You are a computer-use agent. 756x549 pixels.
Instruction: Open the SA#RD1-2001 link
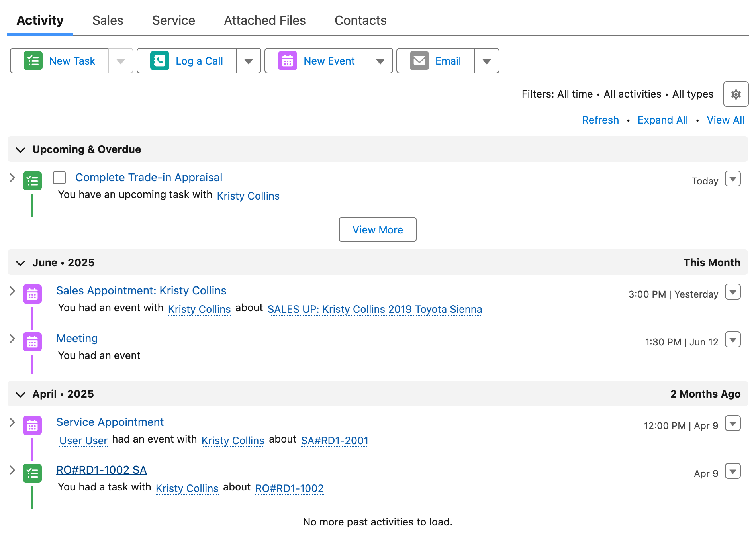[335, 441]
